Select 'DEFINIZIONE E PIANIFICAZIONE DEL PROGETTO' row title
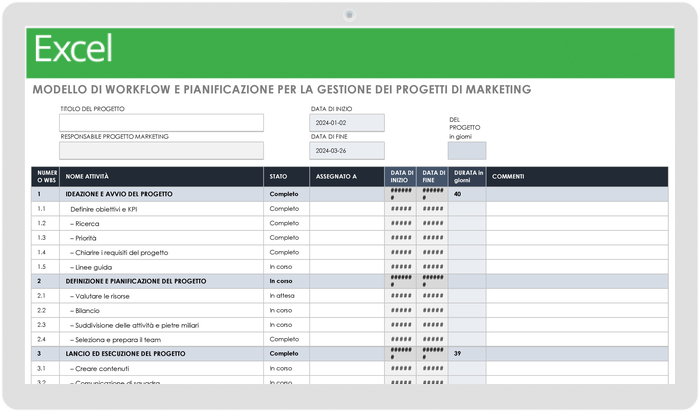Image resolution: width=700 pixels, height=412 pixels. pos(136,281)
